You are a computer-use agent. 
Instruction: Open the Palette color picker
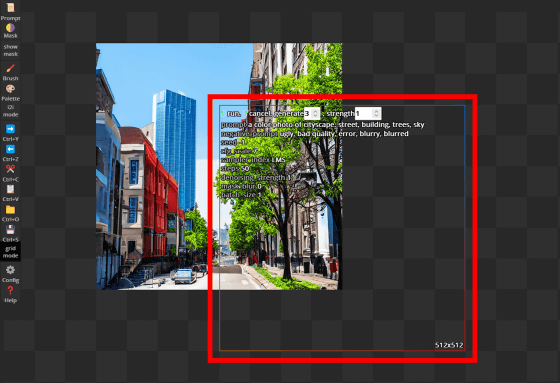click(x=10, y=93)
